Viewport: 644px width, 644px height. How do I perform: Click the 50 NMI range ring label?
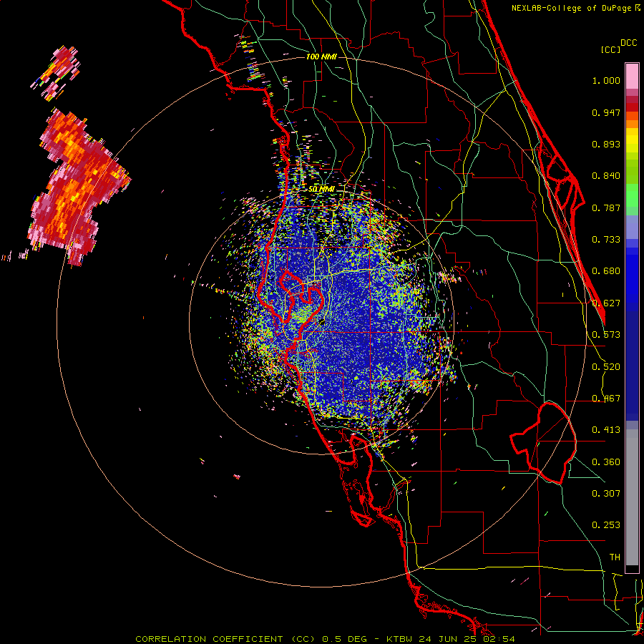(x=321, y=190)
